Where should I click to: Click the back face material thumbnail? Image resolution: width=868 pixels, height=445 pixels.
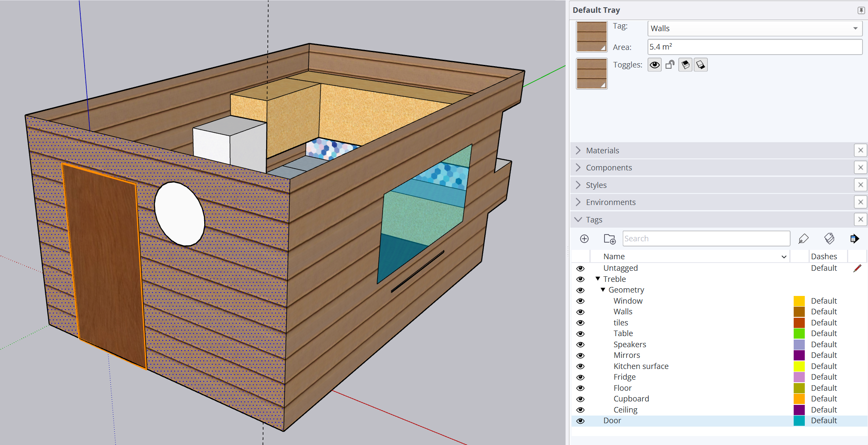pyautogui.click(x=592, y=74)
